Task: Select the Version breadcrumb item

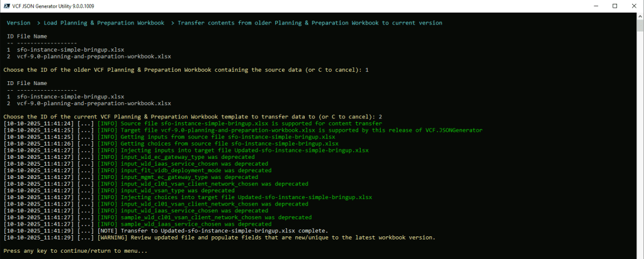Action: point(18,23)
